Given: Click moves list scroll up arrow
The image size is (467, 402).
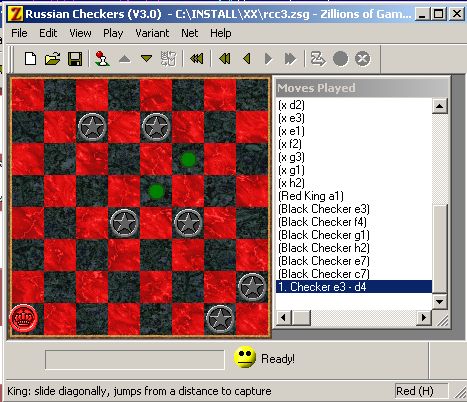Looking at the screenshot, I should coord(439,106).
